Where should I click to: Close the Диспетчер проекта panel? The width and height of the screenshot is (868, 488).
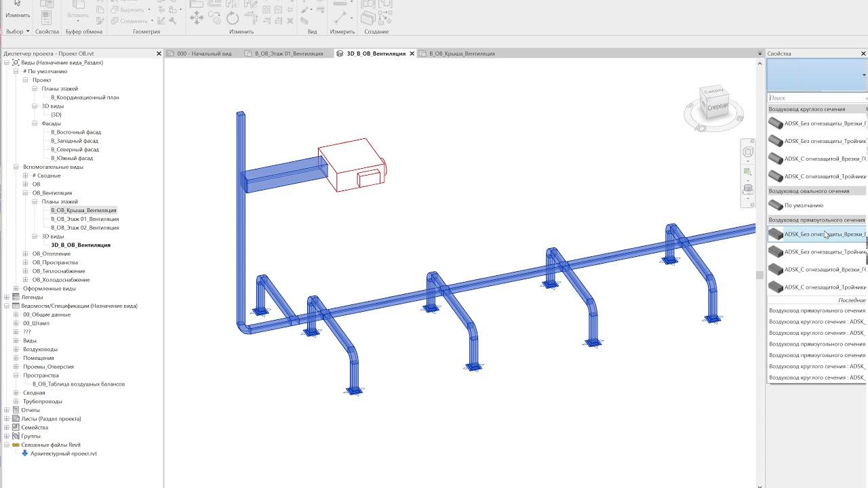[x=159, y=54]
